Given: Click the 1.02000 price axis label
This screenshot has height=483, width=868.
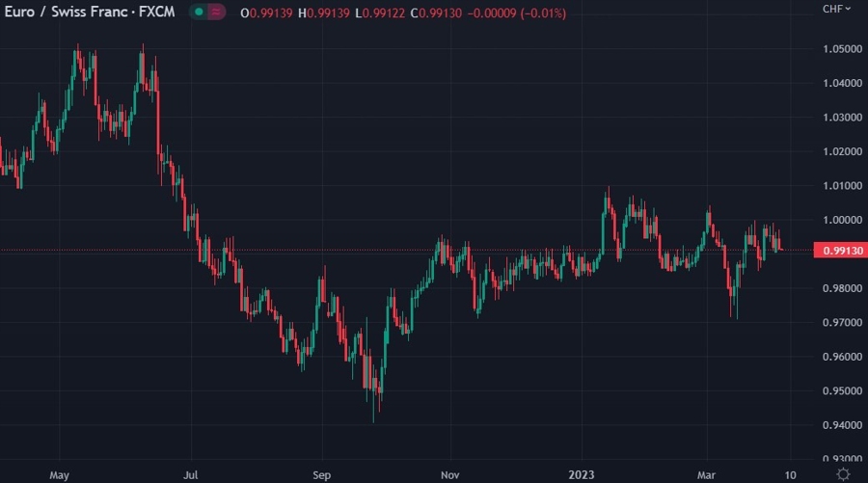Looking at the screenshot, I should pyautogui.click(x=842, y=151).
